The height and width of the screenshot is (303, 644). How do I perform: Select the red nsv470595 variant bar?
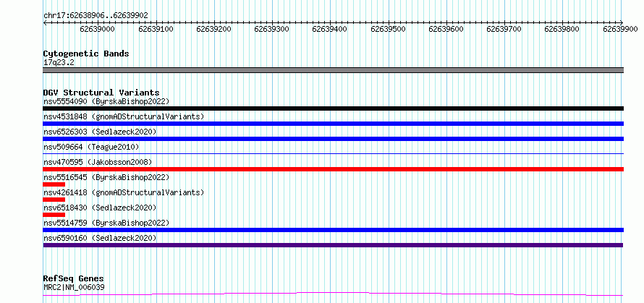tap(333, 169)
